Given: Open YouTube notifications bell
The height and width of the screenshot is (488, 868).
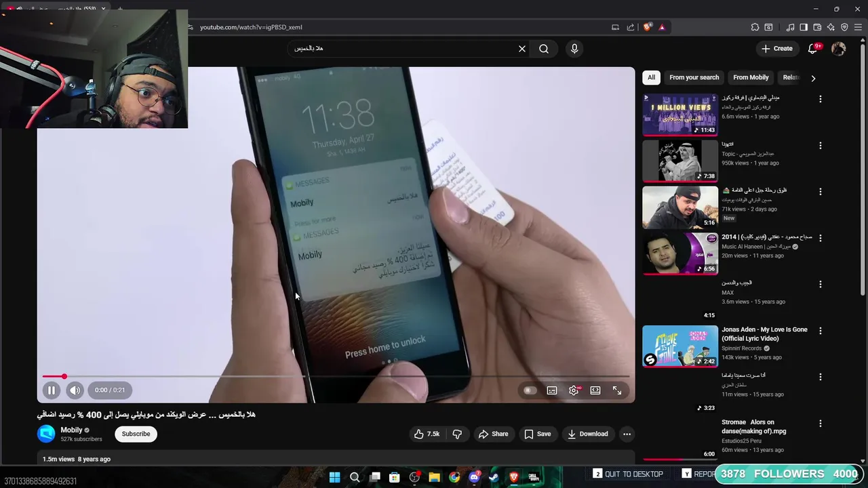Looking at the screenshot, I should coord(813,49).
